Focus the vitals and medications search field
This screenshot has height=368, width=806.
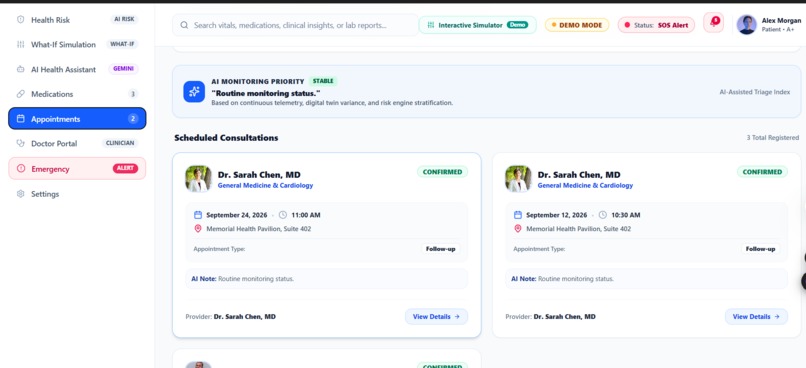[296, 25]
